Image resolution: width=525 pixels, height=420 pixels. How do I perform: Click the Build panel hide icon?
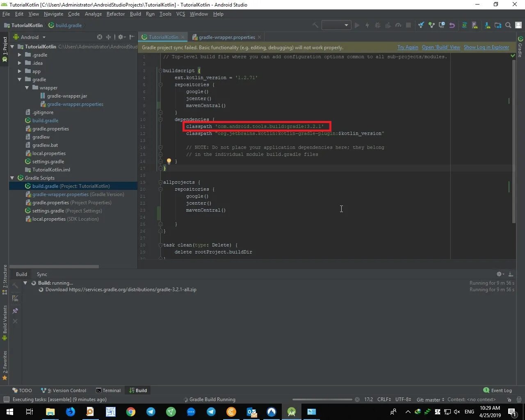click(x=511, y=274)
